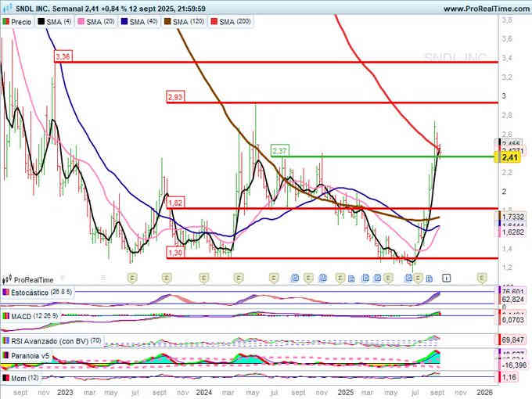This screenshot has height=399, width=532.
Task: Click the green 2,37 level label
Action: [280, 151]
